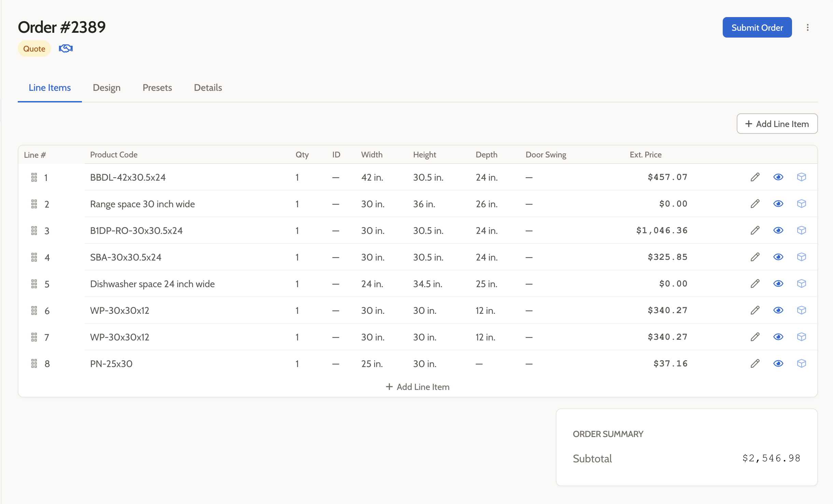Image resolution: width=833 pixels, height=504 pixels.
Task: Click the Submit Order button
Action: (x=757, y=27)
